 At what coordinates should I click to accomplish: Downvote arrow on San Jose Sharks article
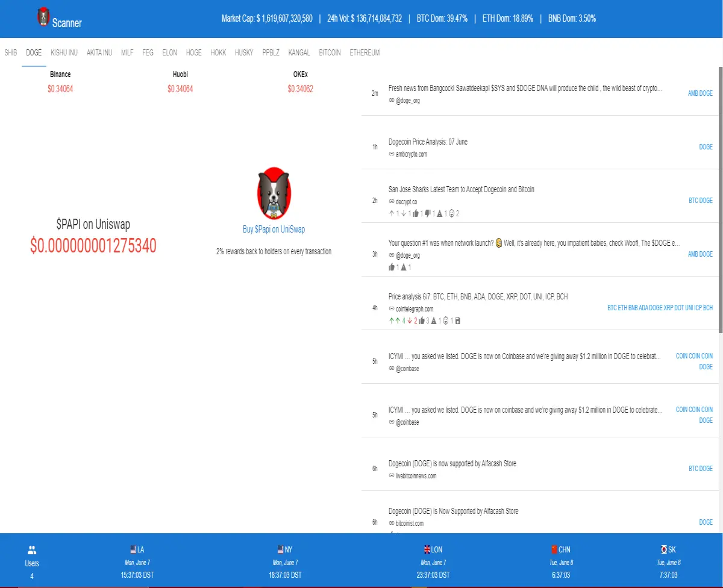pyautogui.click(x=404, y=213)
